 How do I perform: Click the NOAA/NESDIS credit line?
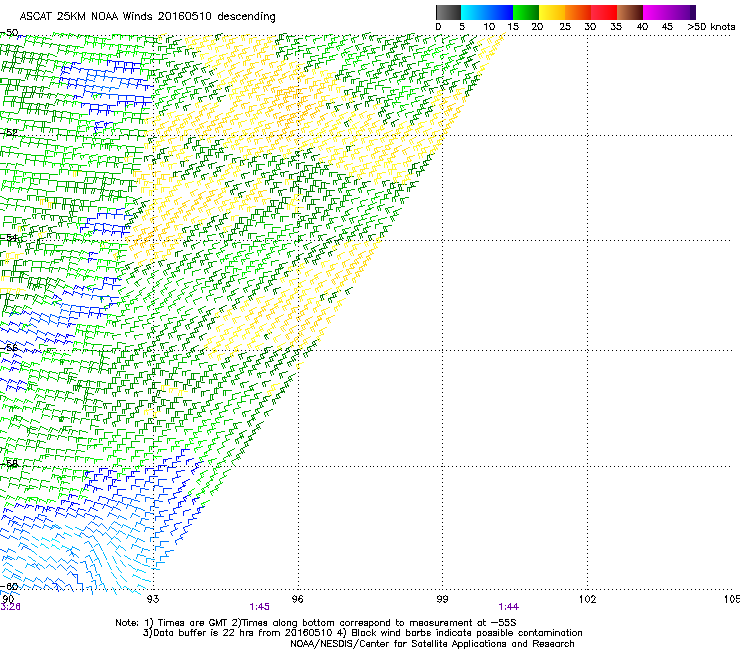432,644
